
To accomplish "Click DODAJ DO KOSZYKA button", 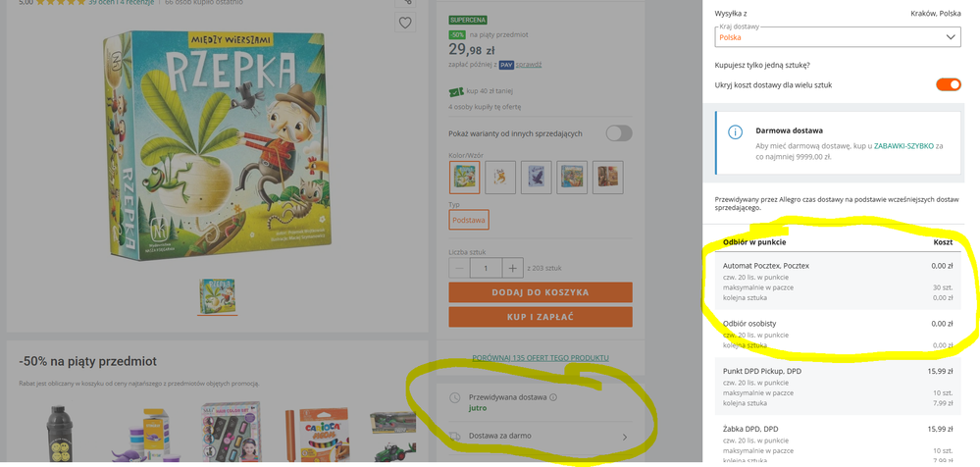I will click(x=540, y=292).
